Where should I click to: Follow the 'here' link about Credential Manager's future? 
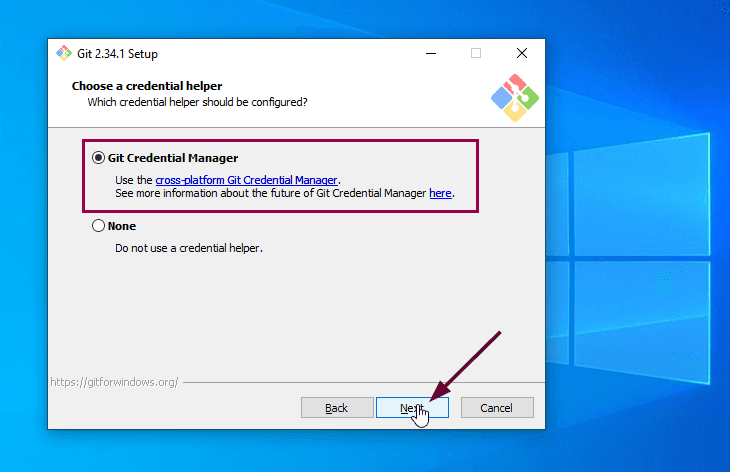(440, 193)
